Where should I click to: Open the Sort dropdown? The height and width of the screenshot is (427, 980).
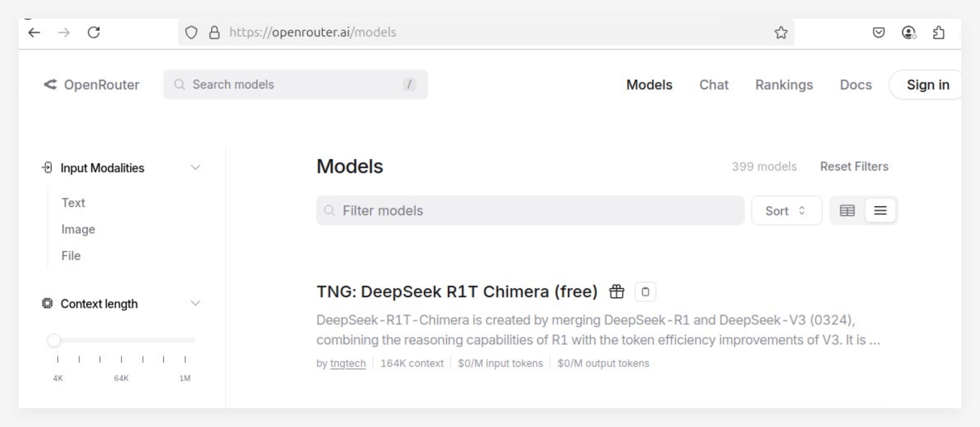(x=786, y=210)
